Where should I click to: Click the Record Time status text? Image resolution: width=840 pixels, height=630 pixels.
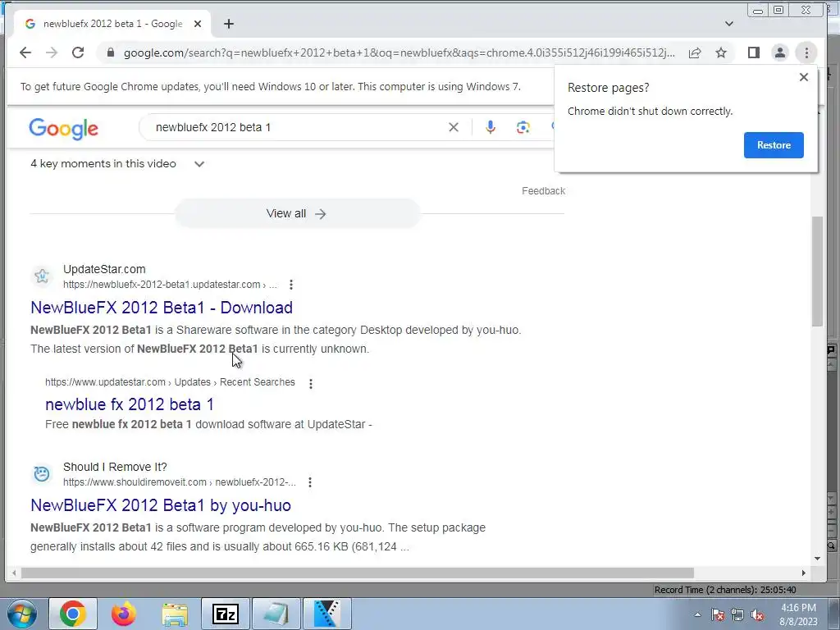(x=725, y=590)
